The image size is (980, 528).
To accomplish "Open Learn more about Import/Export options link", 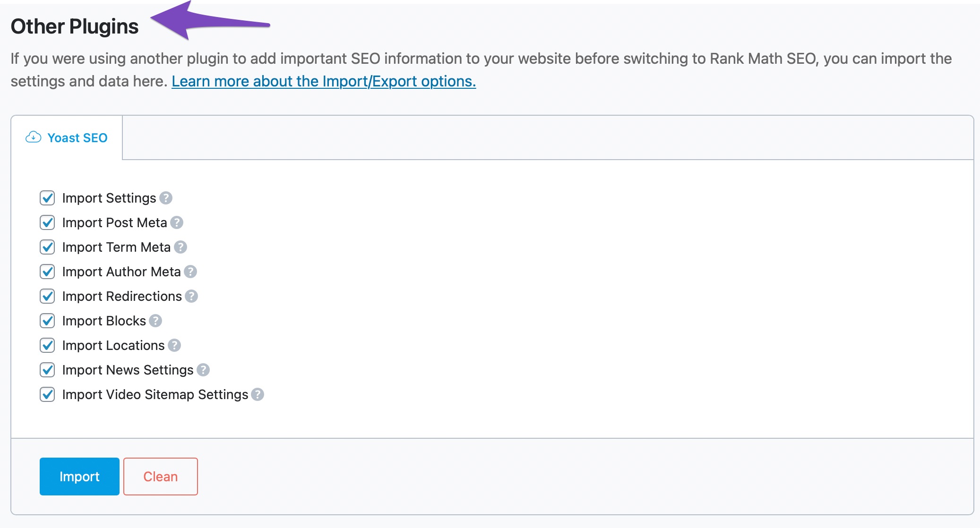I will pos(324,81).
